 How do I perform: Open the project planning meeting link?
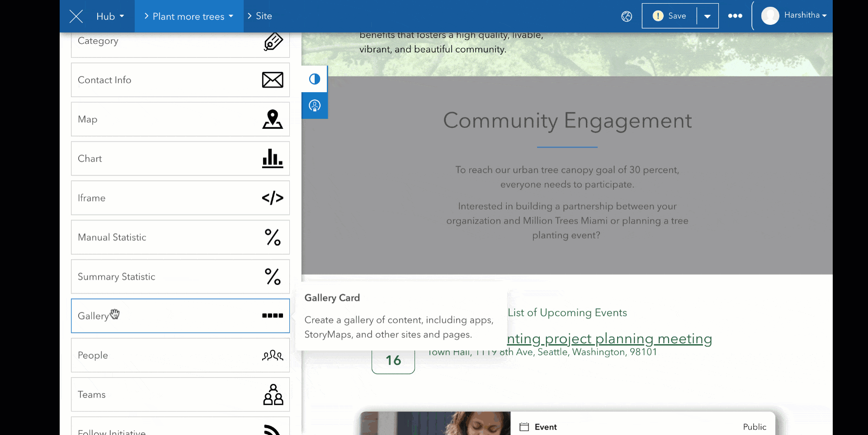coord(609,338)
